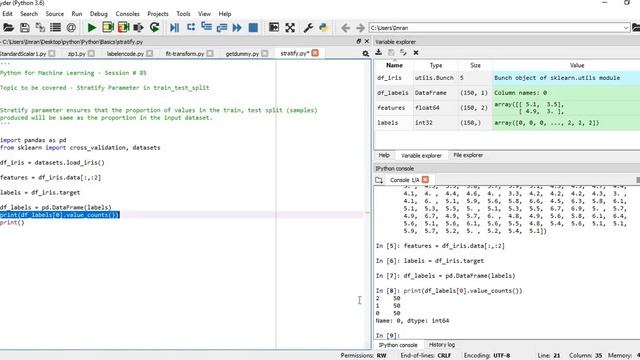Go back with the left arrow
Image resolution: width=640 pixels, height=360 pixels.
[x=345, y=28]
